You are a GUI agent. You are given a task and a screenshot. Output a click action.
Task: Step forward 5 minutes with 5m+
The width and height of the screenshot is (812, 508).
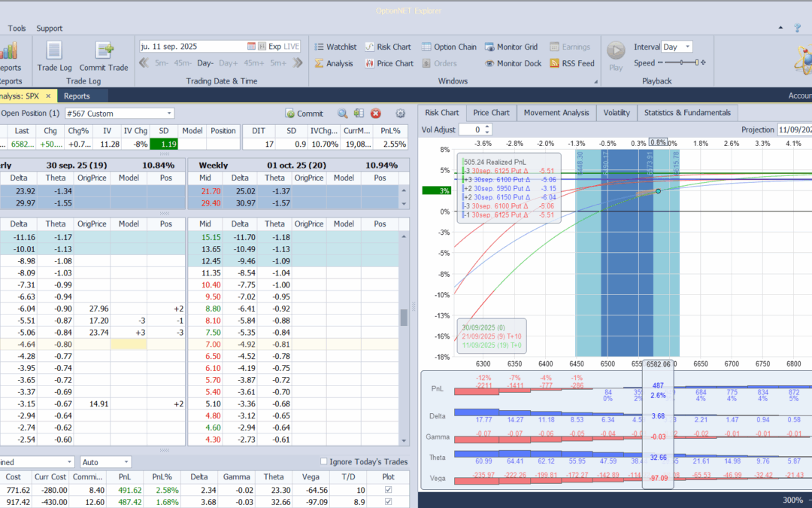click(278, 62)
